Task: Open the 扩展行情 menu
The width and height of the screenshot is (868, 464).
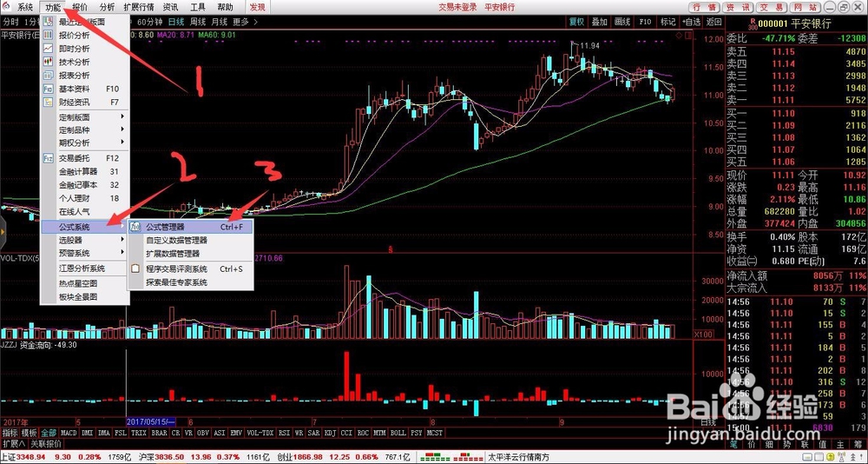Action: pyautogui.click(x=139, y=7)
